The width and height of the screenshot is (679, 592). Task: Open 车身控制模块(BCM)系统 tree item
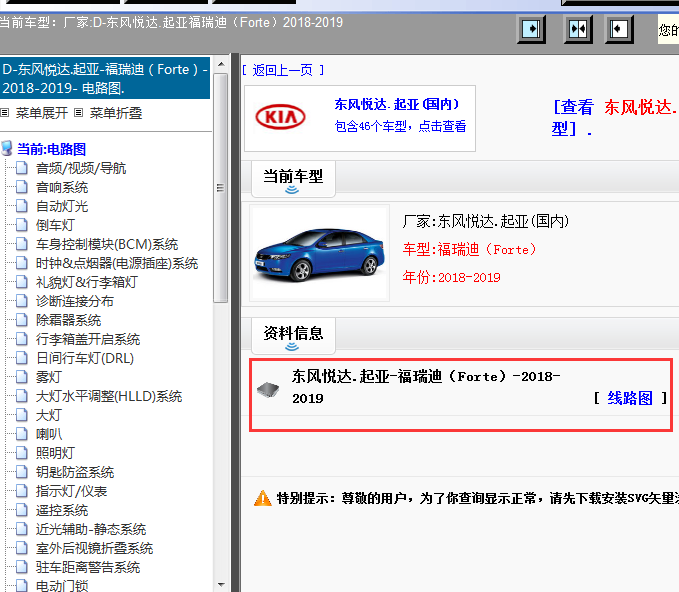107,244
